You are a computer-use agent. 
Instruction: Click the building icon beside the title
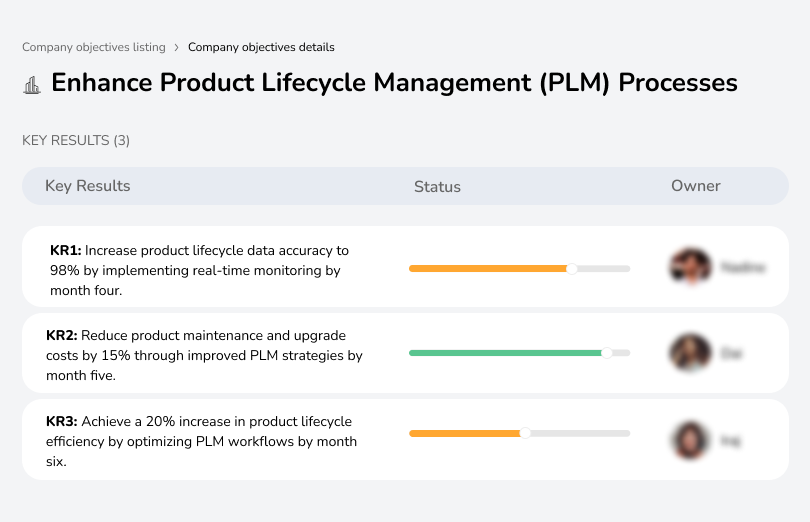(x=32, y=85)
